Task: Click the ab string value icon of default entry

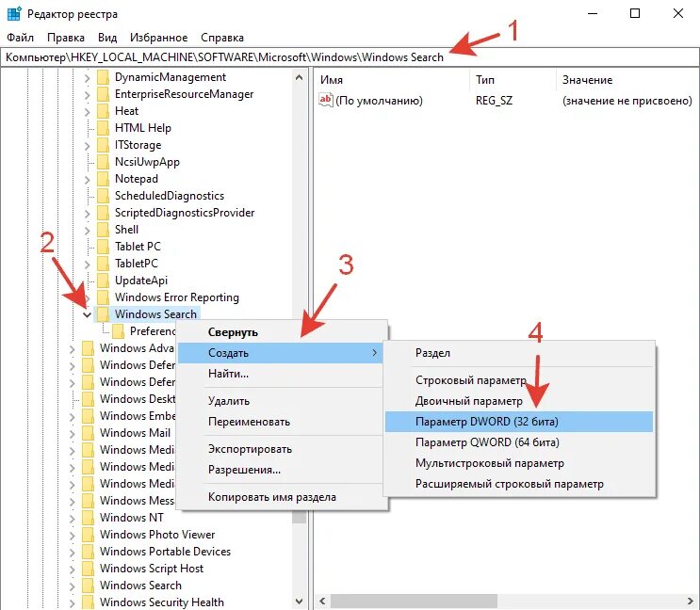Action: 325,100
